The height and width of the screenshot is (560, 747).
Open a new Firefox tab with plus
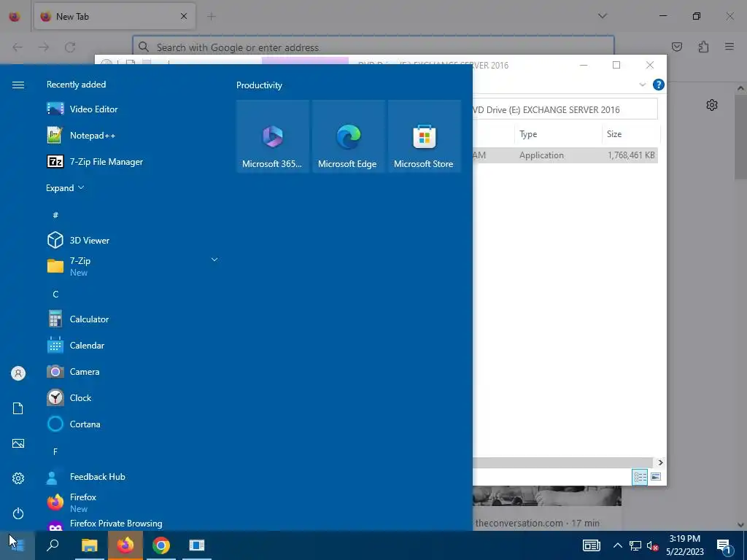[x=212, y=17]
